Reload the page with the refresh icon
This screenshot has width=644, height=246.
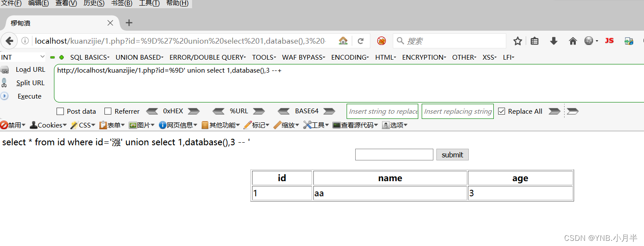(x=360, y=41)
